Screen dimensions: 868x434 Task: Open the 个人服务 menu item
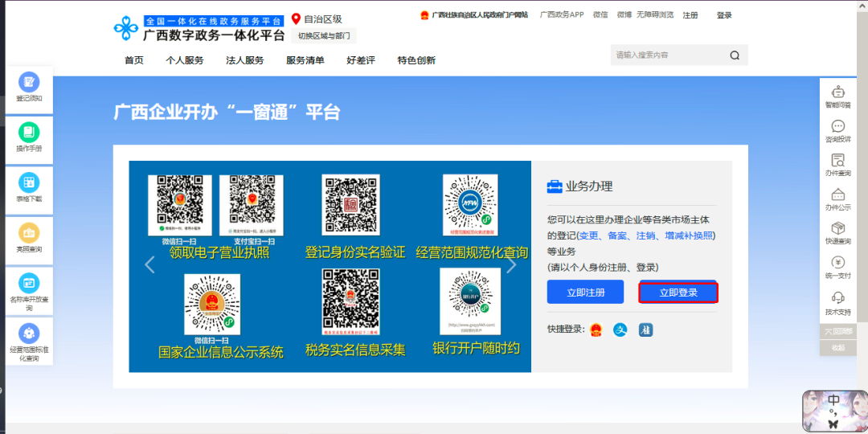(185, 60)
